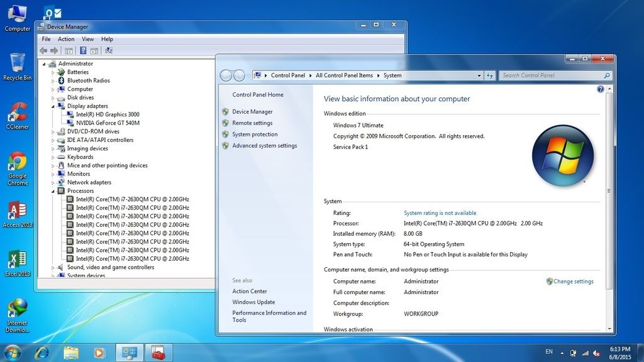Open Windows Media Player from the taskbar
Viewport: 644px width, 362px height.
point(99,353)
